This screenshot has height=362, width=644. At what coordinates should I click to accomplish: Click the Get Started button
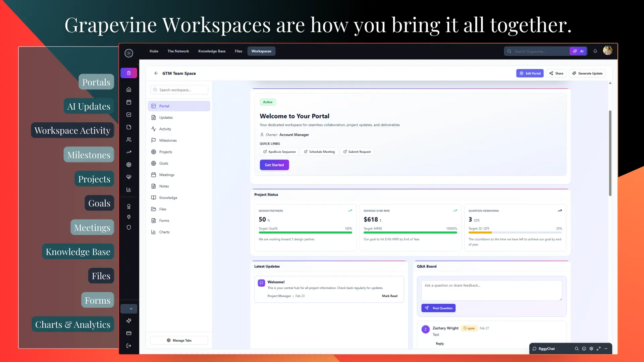coord(274,165)
